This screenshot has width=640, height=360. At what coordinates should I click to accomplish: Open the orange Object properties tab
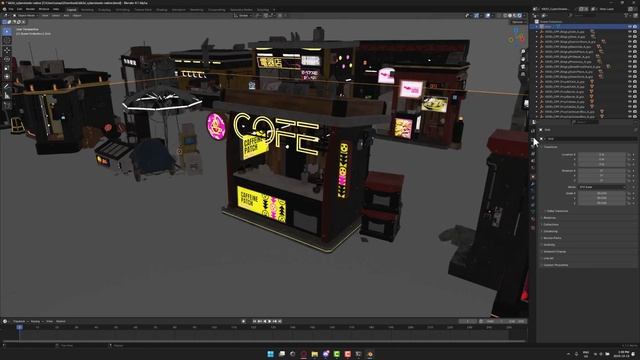[533, 177]
